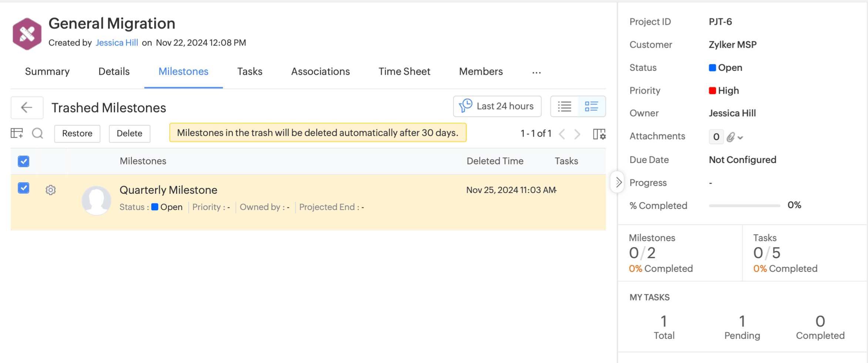
Task: Expand the attachments dropdown arrow
Action: click(x=740, y=138)
